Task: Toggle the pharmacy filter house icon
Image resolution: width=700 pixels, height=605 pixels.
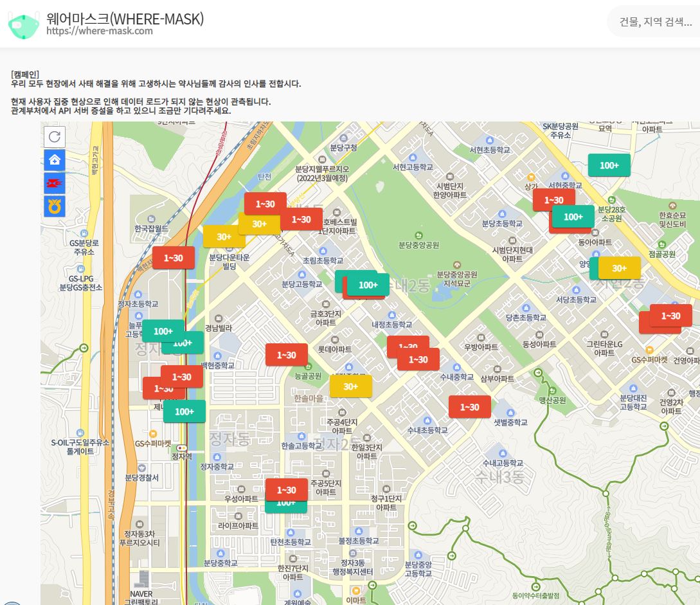Action: pos(55,160)
